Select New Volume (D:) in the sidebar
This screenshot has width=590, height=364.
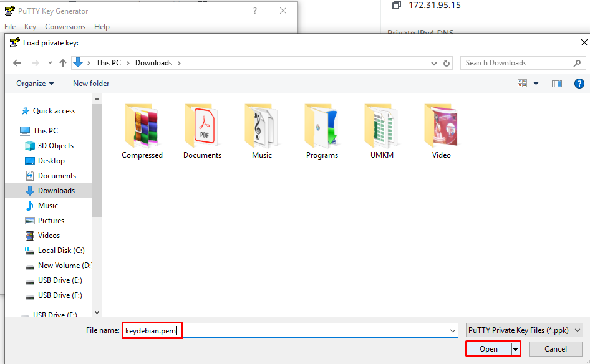[59, 266]
